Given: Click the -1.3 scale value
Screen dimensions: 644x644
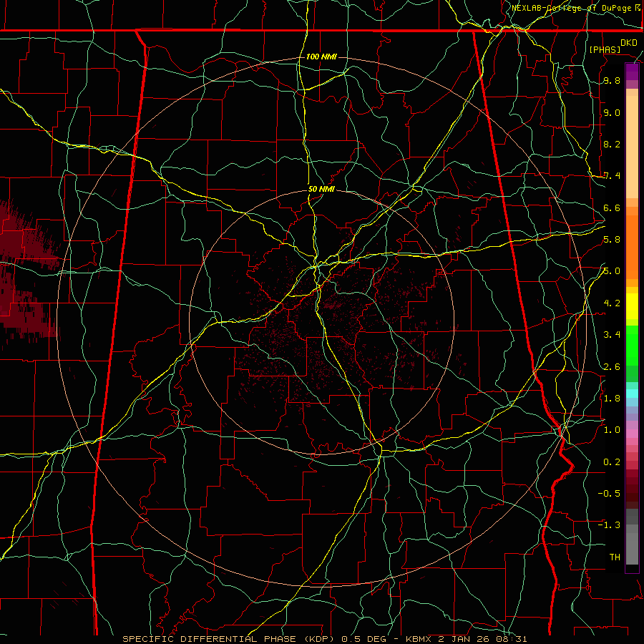Looking at the screenshot, I should [x=609, y=525].
